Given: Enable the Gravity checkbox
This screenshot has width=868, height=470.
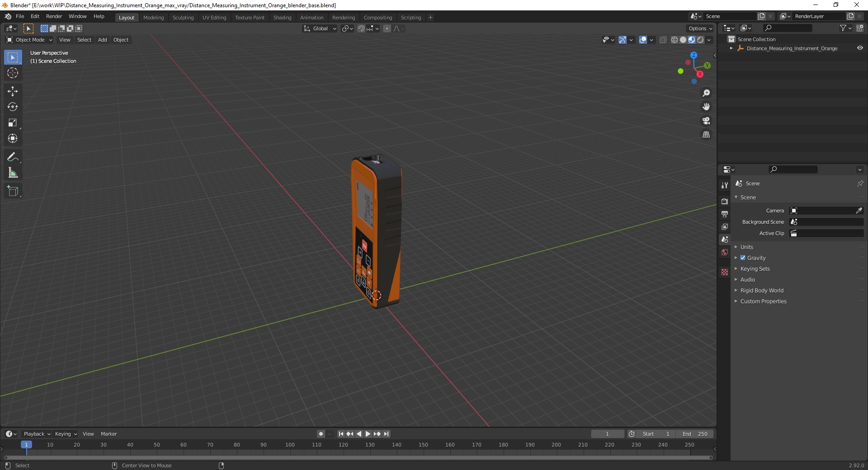Looking at the screenshot, I should pyautogui.click(x=743, y=258).
